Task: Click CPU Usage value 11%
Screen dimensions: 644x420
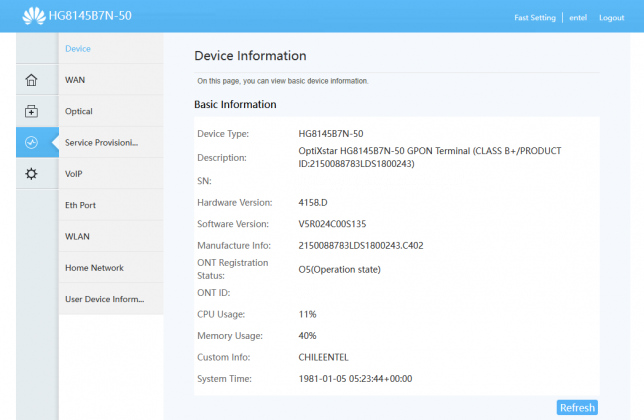Action: tap(307, 314)
